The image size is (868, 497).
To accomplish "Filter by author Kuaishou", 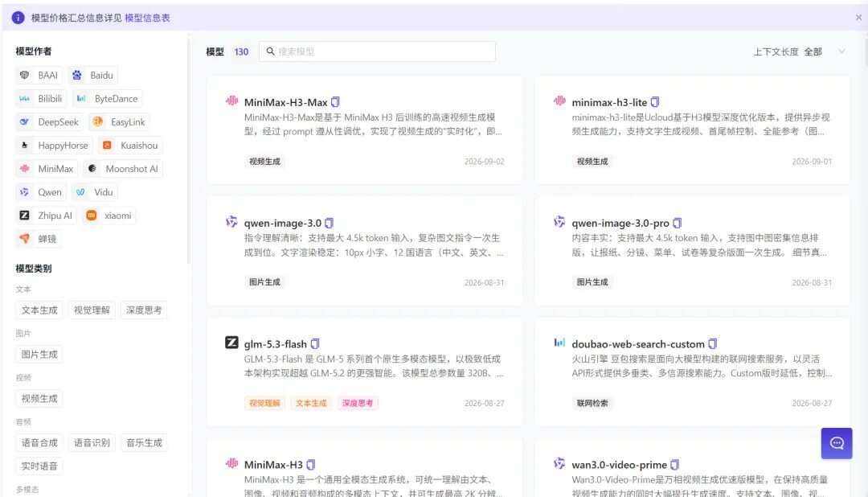I will click(x=131, y=146).
